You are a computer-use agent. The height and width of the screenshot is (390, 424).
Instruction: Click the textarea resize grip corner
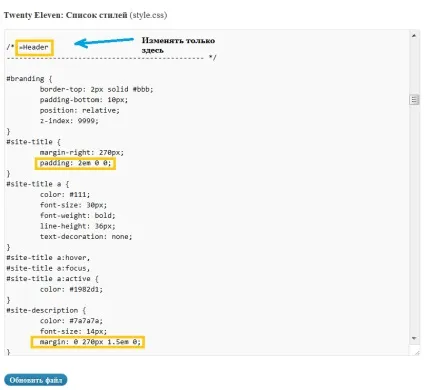tap(417, 352)
